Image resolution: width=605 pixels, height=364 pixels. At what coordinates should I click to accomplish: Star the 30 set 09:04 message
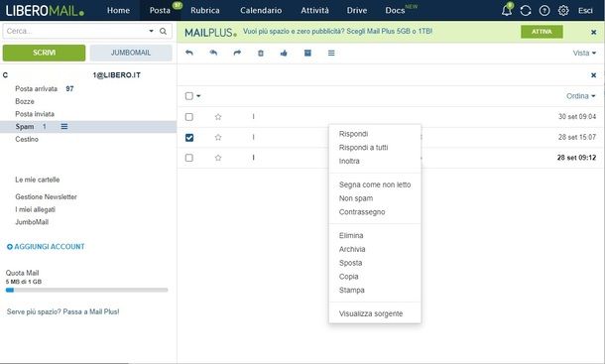(x=218, y=117)
